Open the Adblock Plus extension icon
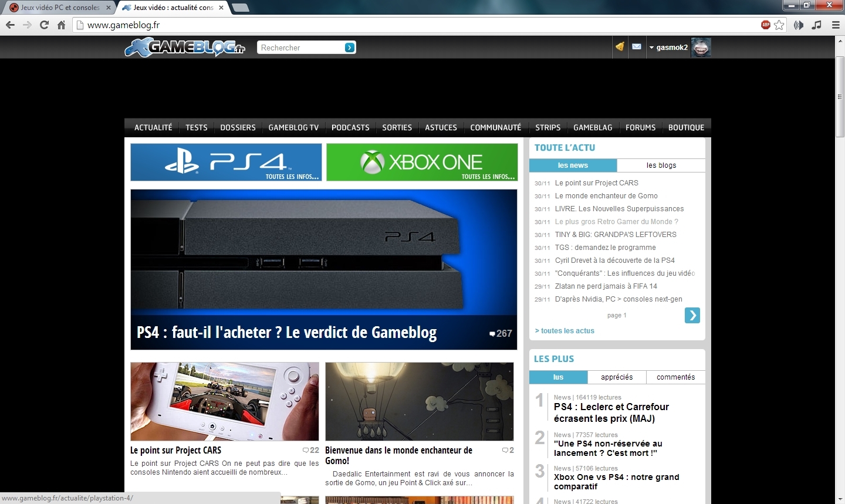 coord(765,25)
